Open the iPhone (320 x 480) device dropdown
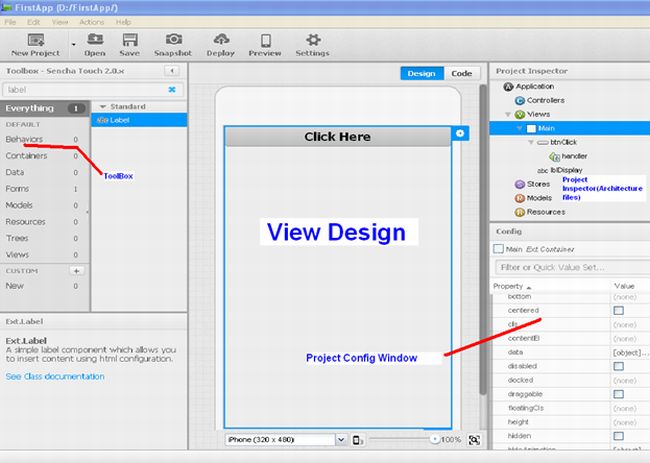The height and width of the screenshot is (463, 650). [286, 439]
